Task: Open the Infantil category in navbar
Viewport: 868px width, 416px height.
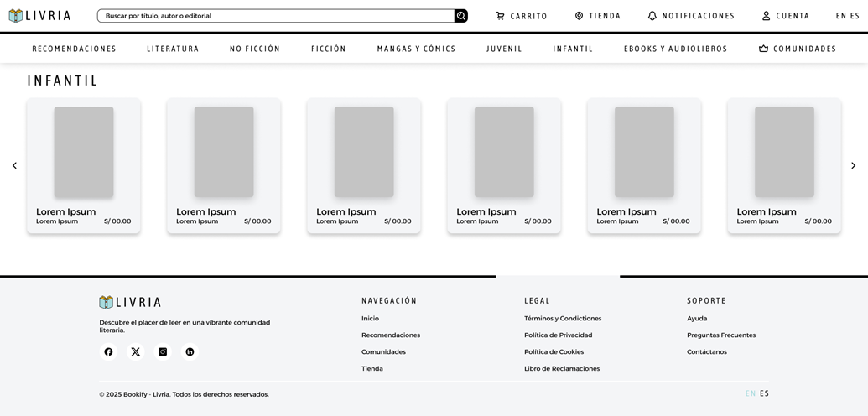Action: [x=573, y=49]
